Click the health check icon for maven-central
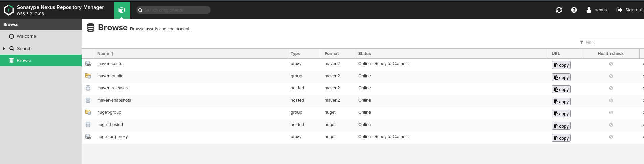This screenshot has height=164, width=644. [611, 64]
